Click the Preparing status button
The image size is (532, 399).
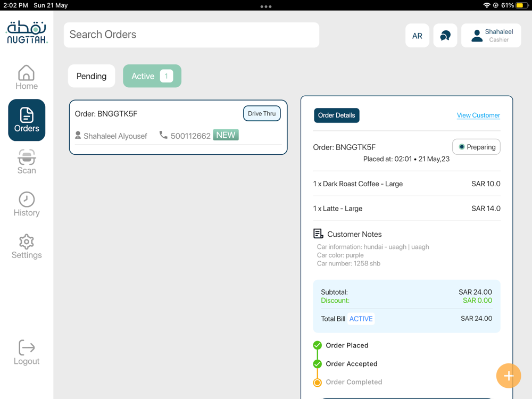[x=476, y=147]
